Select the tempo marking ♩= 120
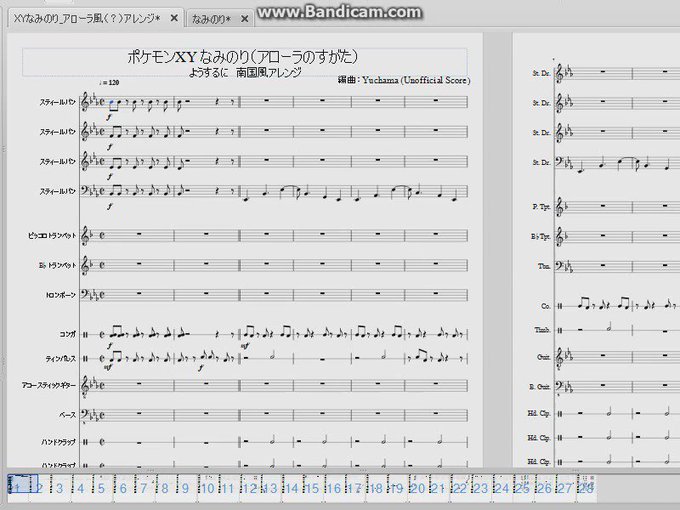Viewport: 680px width, 510px height. (x=109, y=82)
